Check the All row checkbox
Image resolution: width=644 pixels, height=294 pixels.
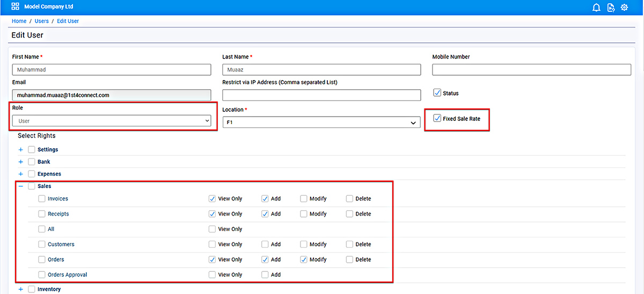(x=42, y=229)
